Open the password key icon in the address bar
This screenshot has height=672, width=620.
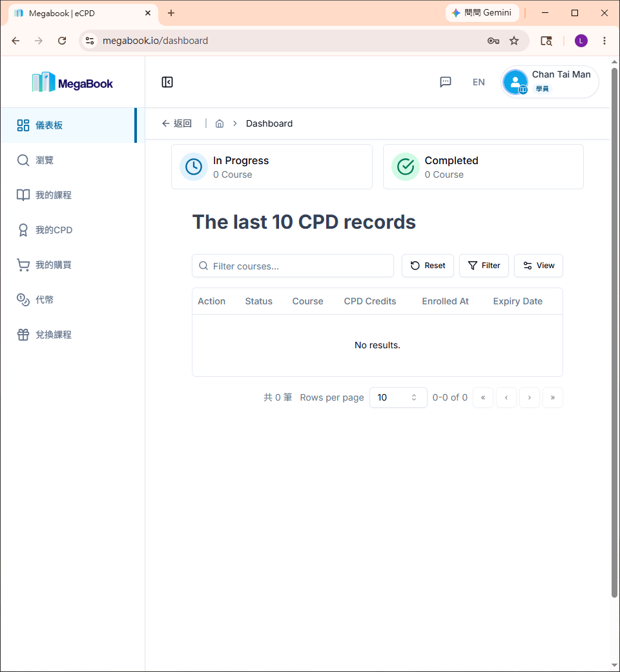(493, 41)
